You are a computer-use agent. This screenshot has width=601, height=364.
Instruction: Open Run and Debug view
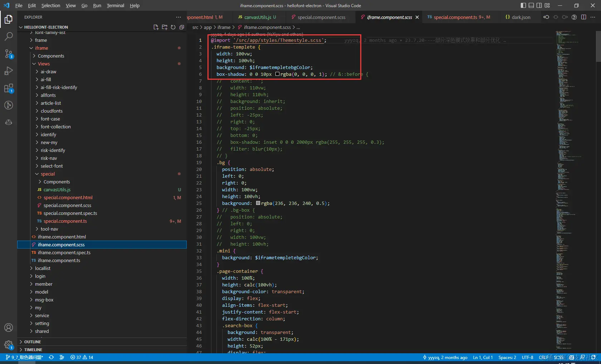pos(9,71)
